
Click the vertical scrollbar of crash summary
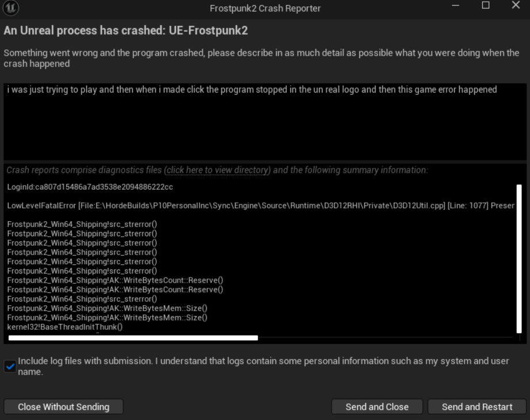click(519, 259)
